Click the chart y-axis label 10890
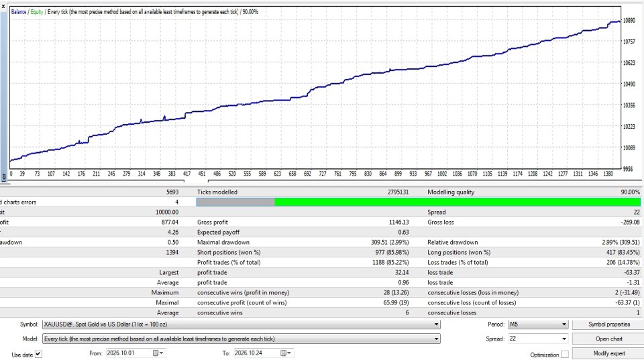The image size is (644, 362). click(629, 20)
